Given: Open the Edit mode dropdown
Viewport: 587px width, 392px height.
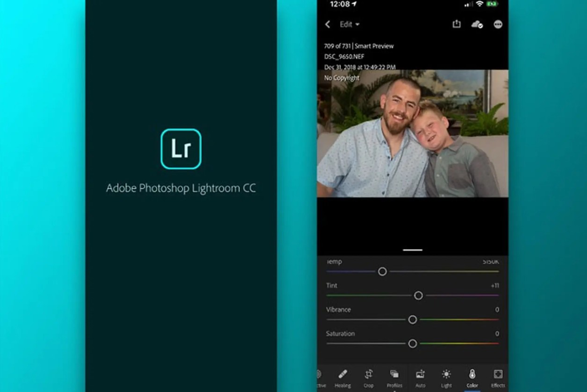Looking at the screenshot, I should tap(349, 24).
